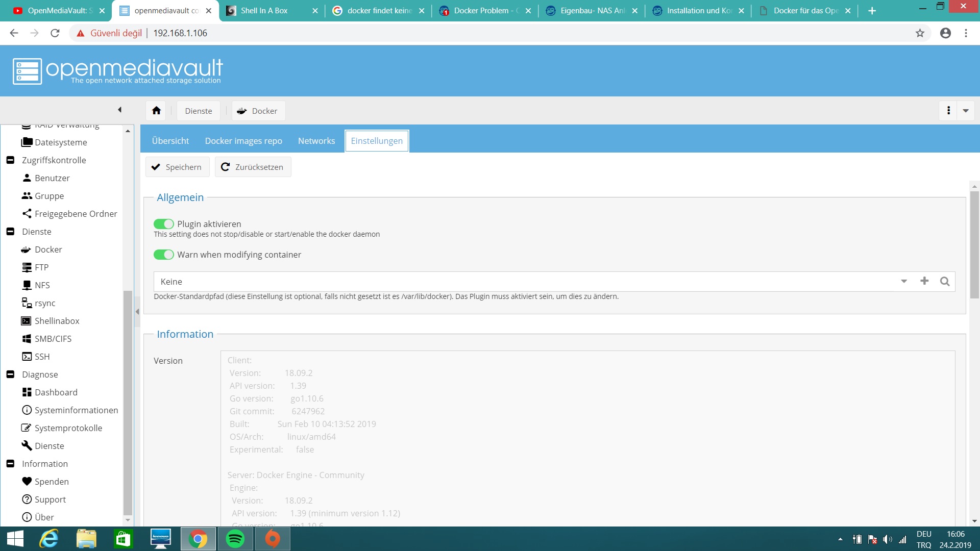Collapse the Diagnose tree section
Image resolution: width=980 pixels, height=551 pixels.
tap(10, 374)
